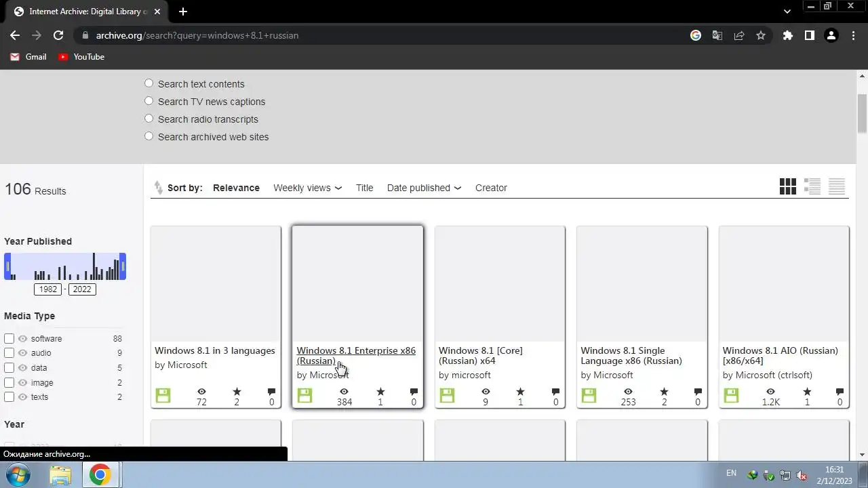Sort results by Relevance

coord(236,188)
